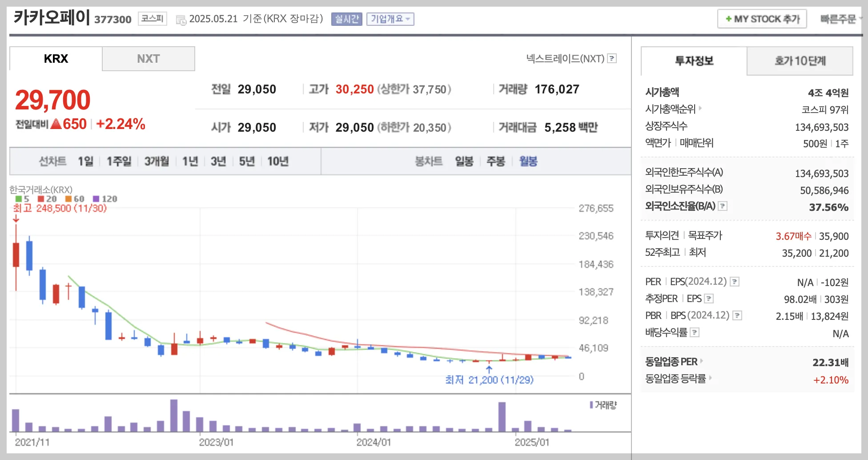Open help icon next to 외국인소진율(B/A)
868x460 pixels.
pos(723,206)
